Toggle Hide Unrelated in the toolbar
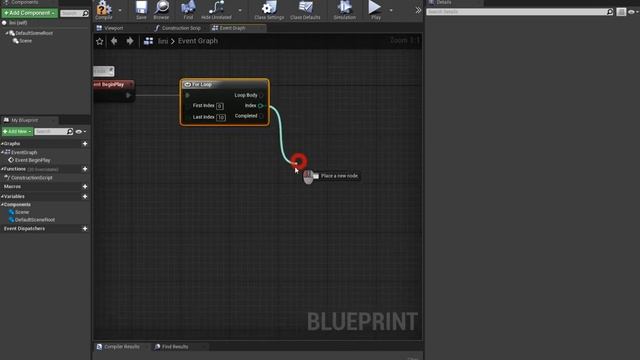The height and width of the screenshot is (360, 640). click(x=216, y=10)
